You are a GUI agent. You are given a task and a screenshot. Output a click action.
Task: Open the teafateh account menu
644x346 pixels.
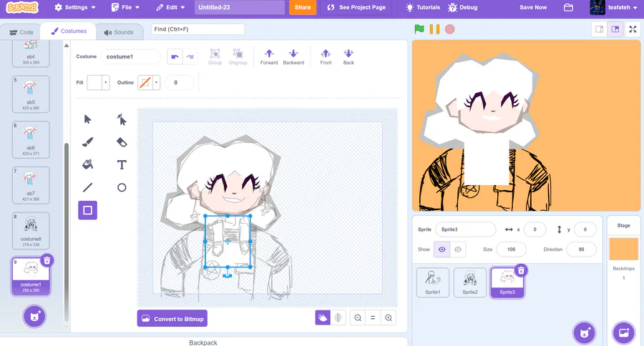tap(614, 7)
